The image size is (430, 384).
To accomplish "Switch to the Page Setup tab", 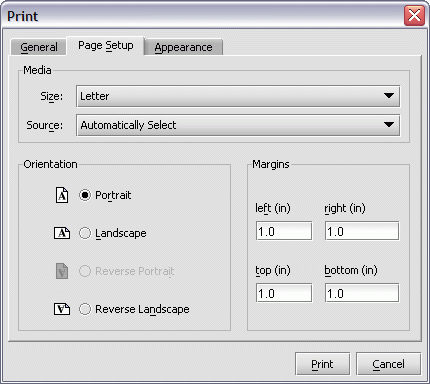I will point(106,45).
